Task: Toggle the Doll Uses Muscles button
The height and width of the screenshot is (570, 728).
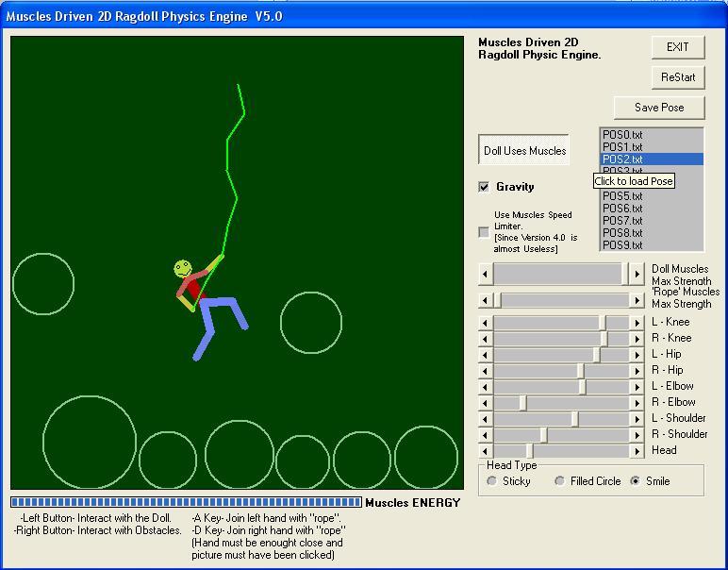Action: pos(524,151)
